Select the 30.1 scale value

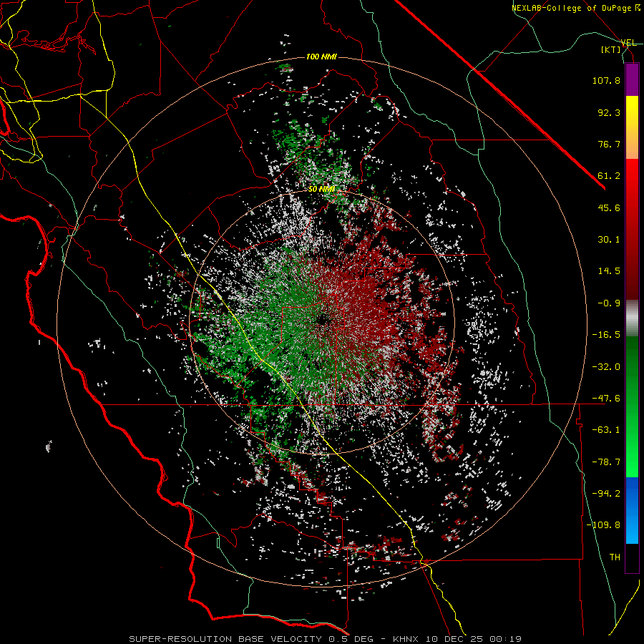click(609, 240)
